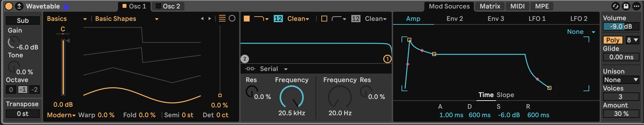Image resolution: width=644 pixels, height=125 pixels.
Task: Open filter 2 highpass type dropdown
Action: pyautogui.click(x=339, y=19)
